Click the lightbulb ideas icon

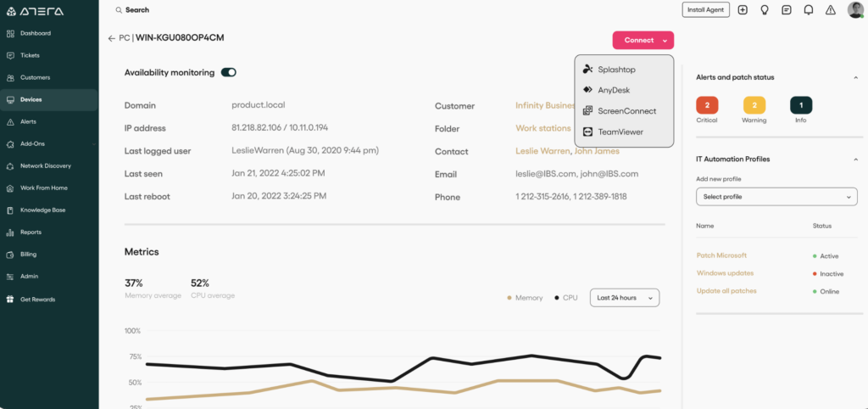click(x=765, y=10)
